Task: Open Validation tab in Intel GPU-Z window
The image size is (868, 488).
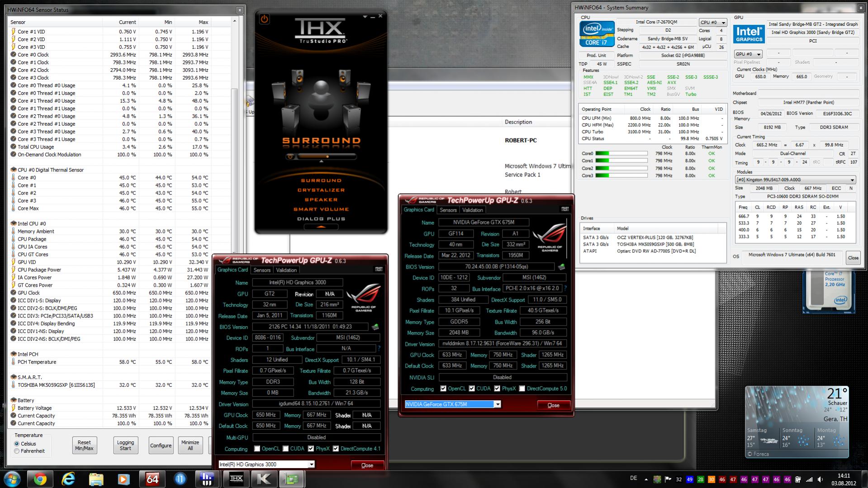Action: click(x=286, y=270)
